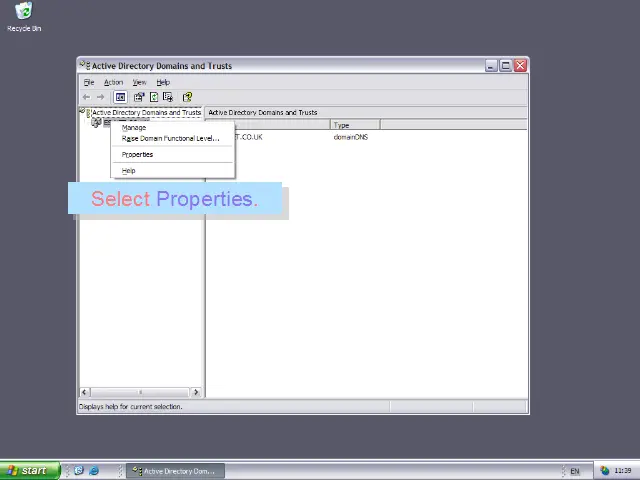Screen dimensions: 640x480
Task: Select the Active Directory Domains and Trusts tree root
Action: [x=147, y=112]
